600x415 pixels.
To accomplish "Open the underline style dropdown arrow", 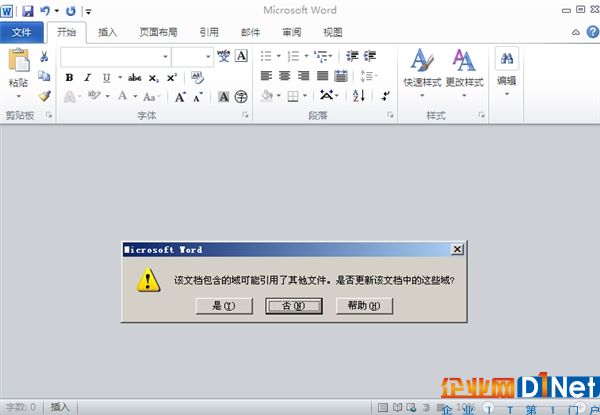I will [x=120, y=78].
